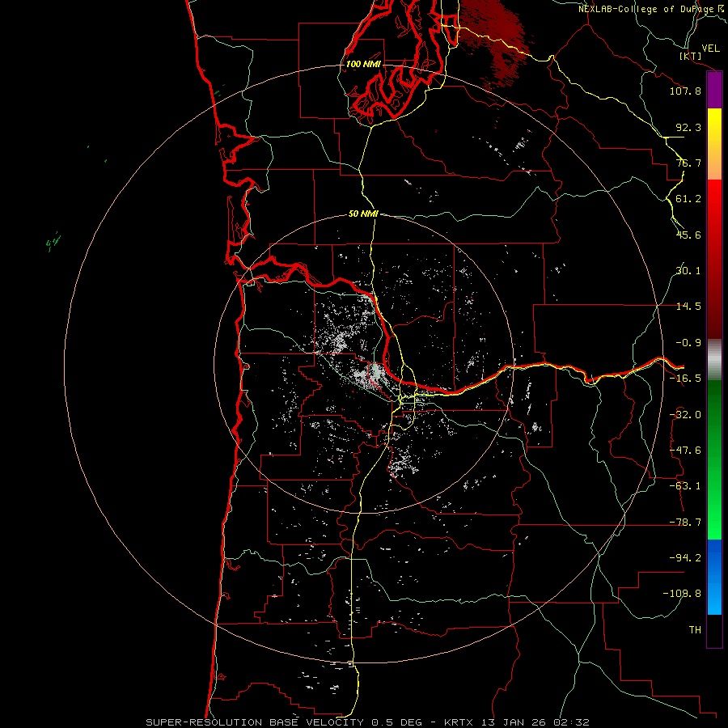This screenshot has height=728, width=728.
Task: Click the -63.1 velocity scale value
Action: pyautogui.click(x=685, y=486)
